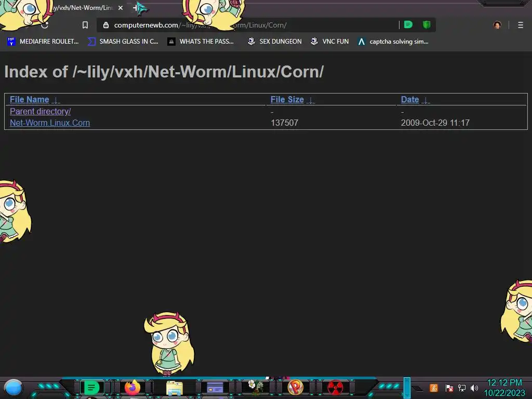
Task: Open SMASH GLASS IN C... bookmark
Action: pyautogui.click(x=123, y=42)
